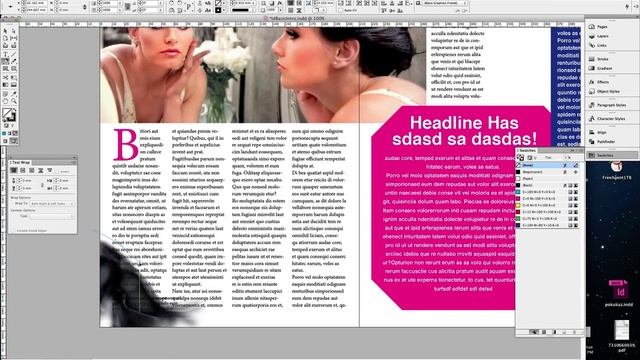Select the Rectangle Frame tool
Viewport: 640px width, 360px height.
pyautogui.click(x=5, y=69)
